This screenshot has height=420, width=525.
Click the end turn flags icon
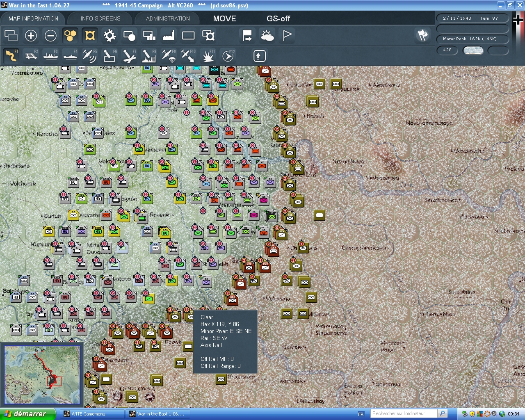pos(422,36)
